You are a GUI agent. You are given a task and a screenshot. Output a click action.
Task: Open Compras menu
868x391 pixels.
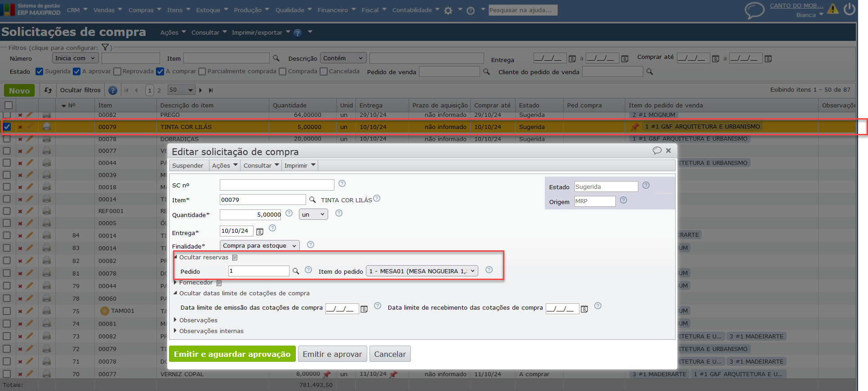145,10
